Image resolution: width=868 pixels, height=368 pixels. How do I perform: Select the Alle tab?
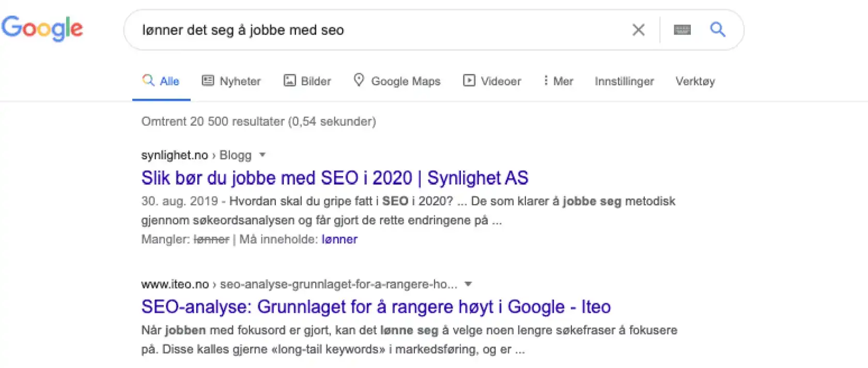[161, 81]
